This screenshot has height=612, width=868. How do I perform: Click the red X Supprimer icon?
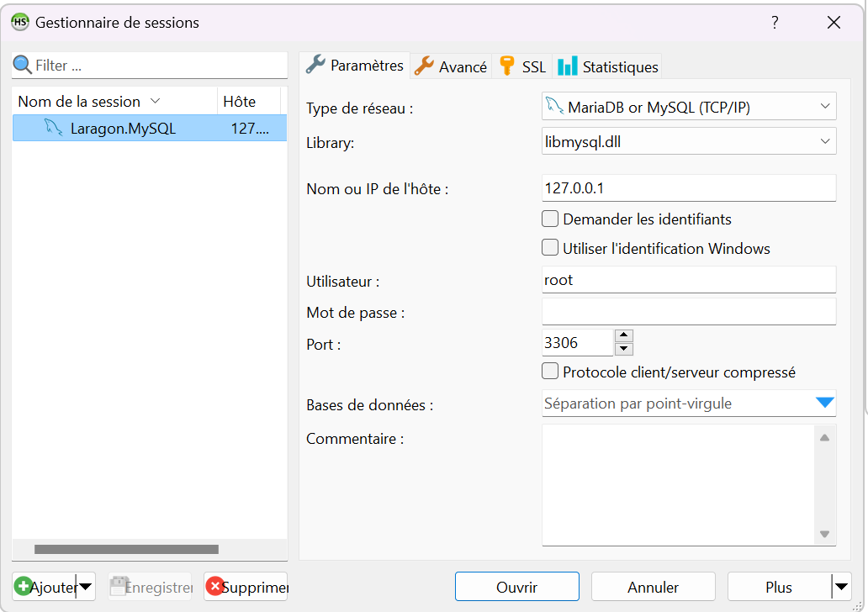(x=214, y=587)
